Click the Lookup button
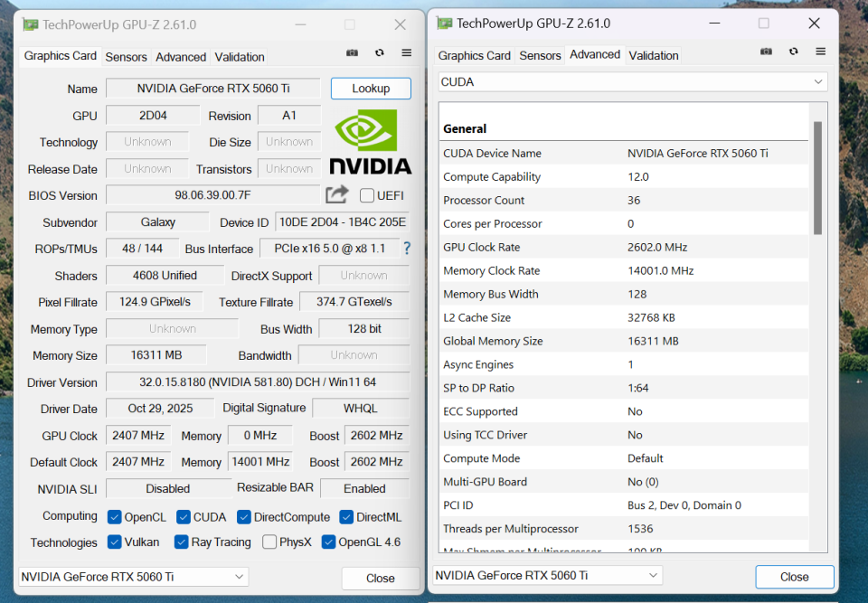 pyautogui.click(x=371, y=89)
